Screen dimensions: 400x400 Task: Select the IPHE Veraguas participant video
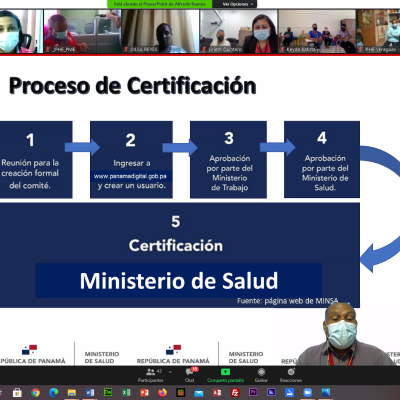[378, 31]
